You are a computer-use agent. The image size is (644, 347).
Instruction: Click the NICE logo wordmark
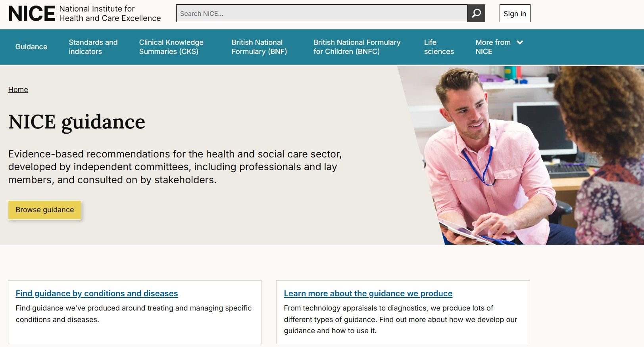pyautogui.click(x=32, y=13)
